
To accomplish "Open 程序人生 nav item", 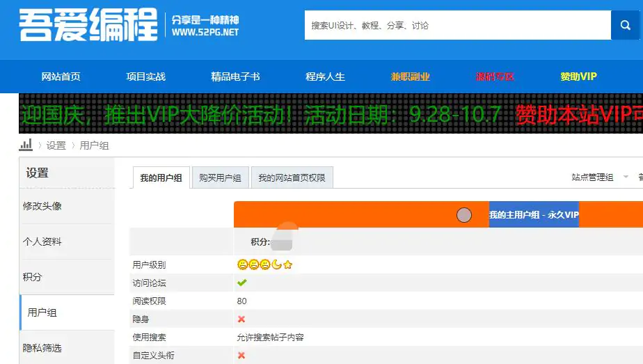I will click(325, 77).
